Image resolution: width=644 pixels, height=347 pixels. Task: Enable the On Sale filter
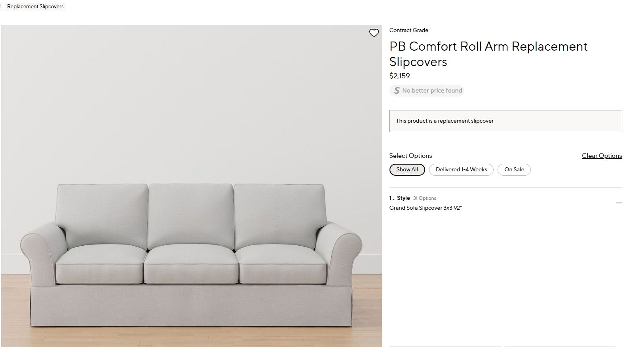[x=514, y=170]
